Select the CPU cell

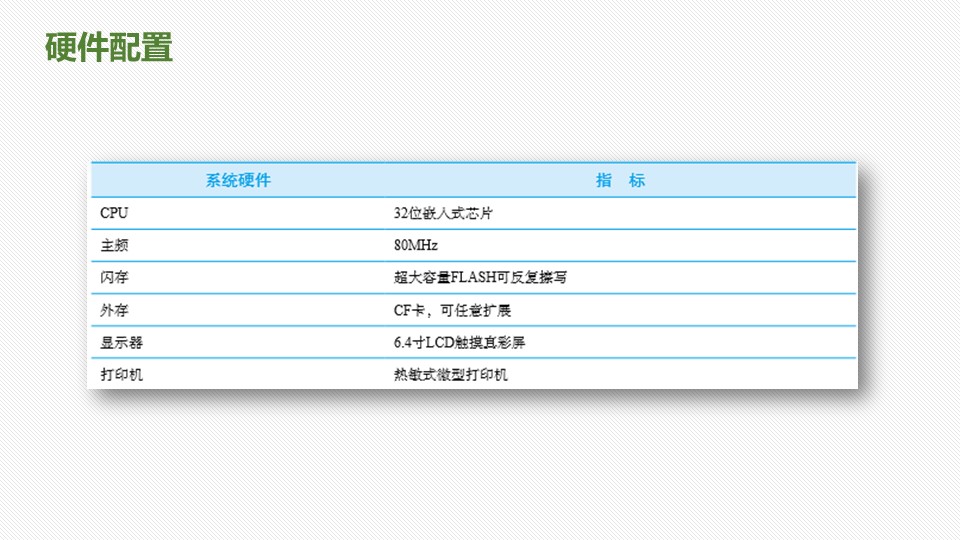pos(238,213)
